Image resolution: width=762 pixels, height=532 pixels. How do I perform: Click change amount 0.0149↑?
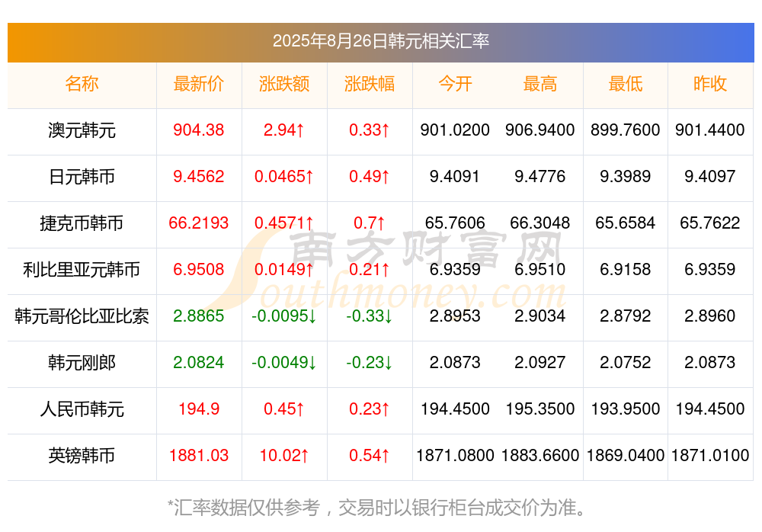283,269
